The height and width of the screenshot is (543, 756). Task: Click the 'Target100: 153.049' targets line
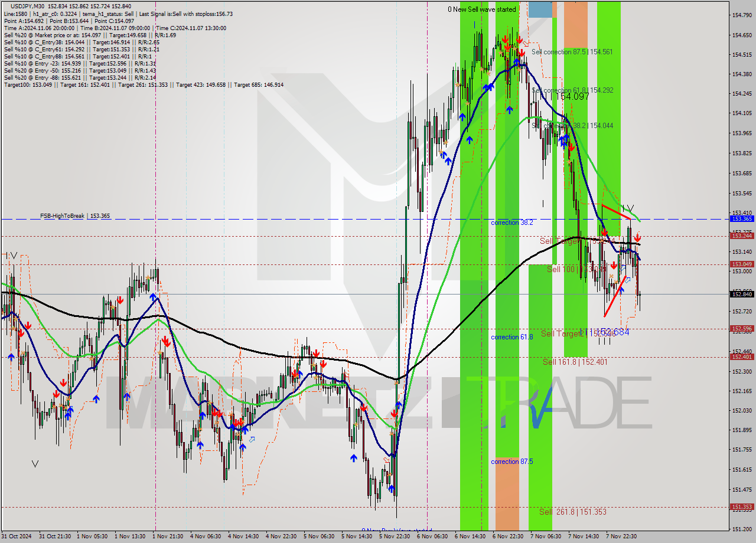pyautogui.click(x=144, y=84)
